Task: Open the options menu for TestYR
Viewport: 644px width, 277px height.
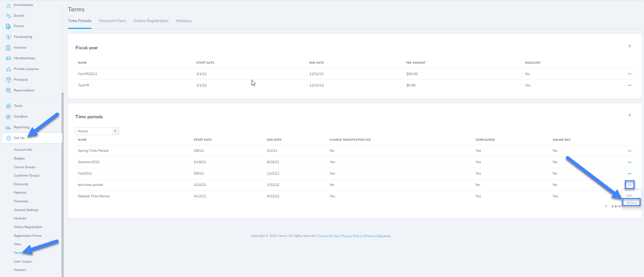Action: (x=630, y=85)
